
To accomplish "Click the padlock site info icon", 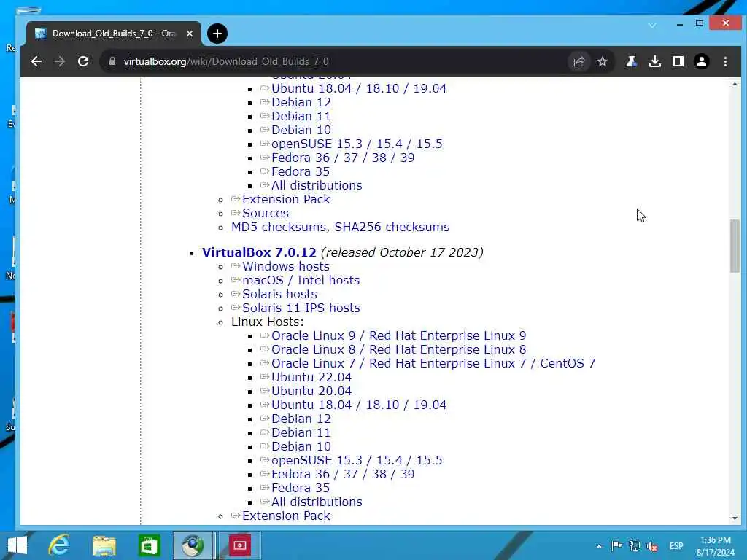I will [x=112, y=61].
